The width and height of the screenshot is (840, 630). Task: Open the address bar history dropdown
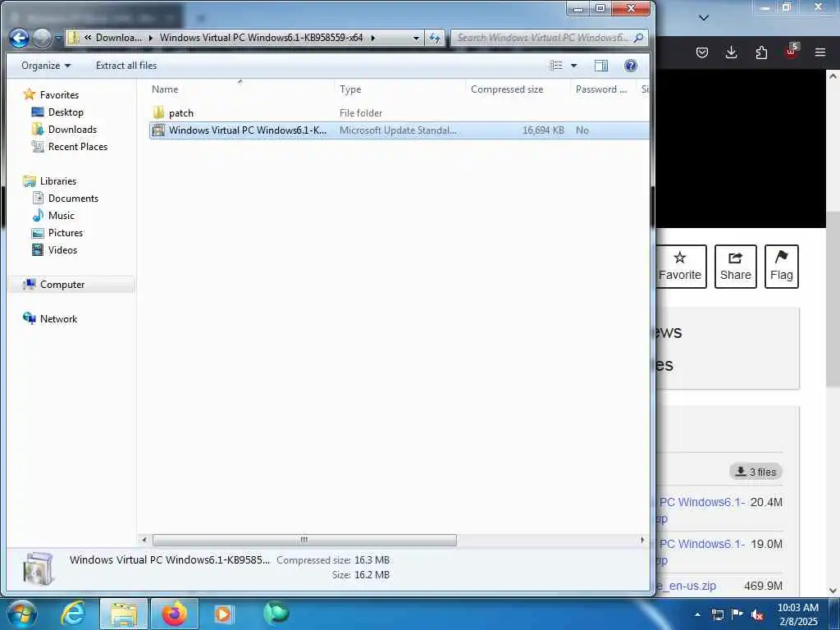416,38
